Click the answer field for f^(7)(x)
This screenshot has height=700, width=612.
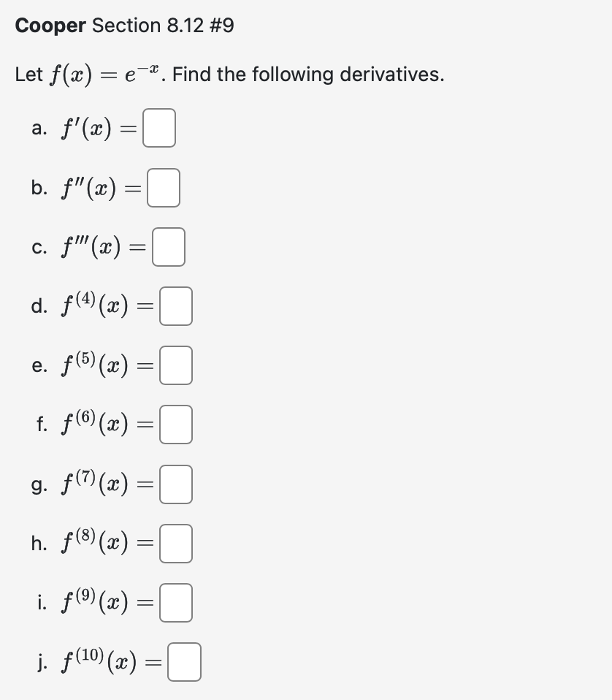[176, 484]
